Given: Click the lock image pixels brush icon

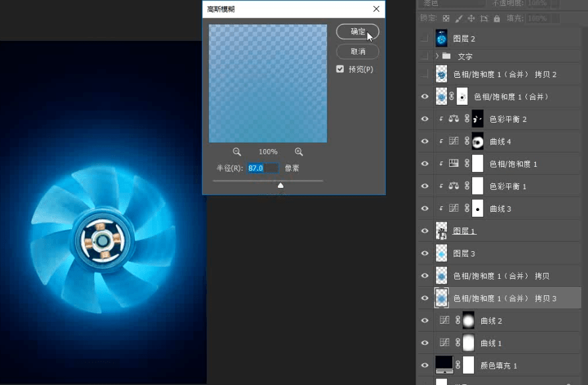Looking at the screenshot, I should [x=459, y=18].
